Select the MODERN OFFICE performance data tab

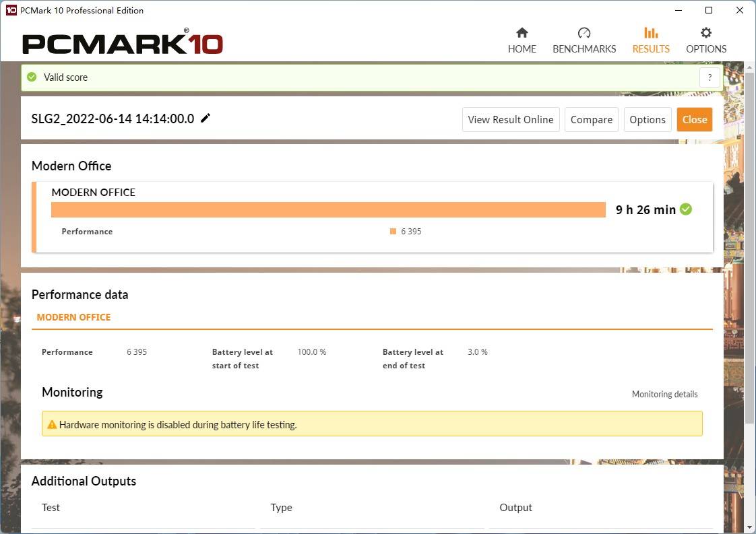point(73,317)
